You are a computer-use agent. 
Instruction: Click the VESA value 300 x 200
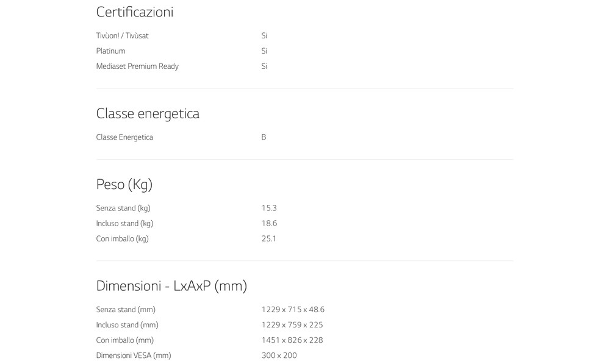point(279,355)
